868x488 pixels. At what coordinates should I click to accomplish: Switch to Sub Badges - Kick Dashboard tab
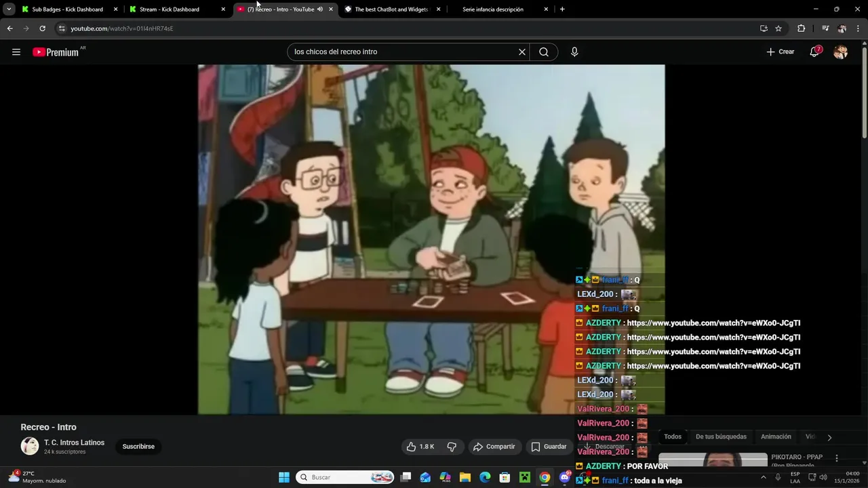pos(66,9)
